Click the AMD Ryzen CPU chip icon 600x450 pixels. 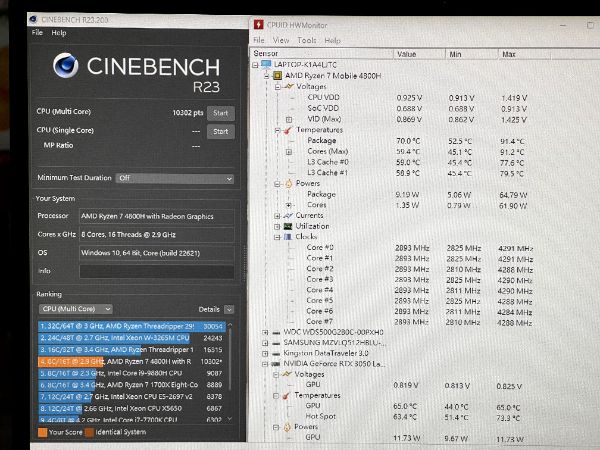277,76
